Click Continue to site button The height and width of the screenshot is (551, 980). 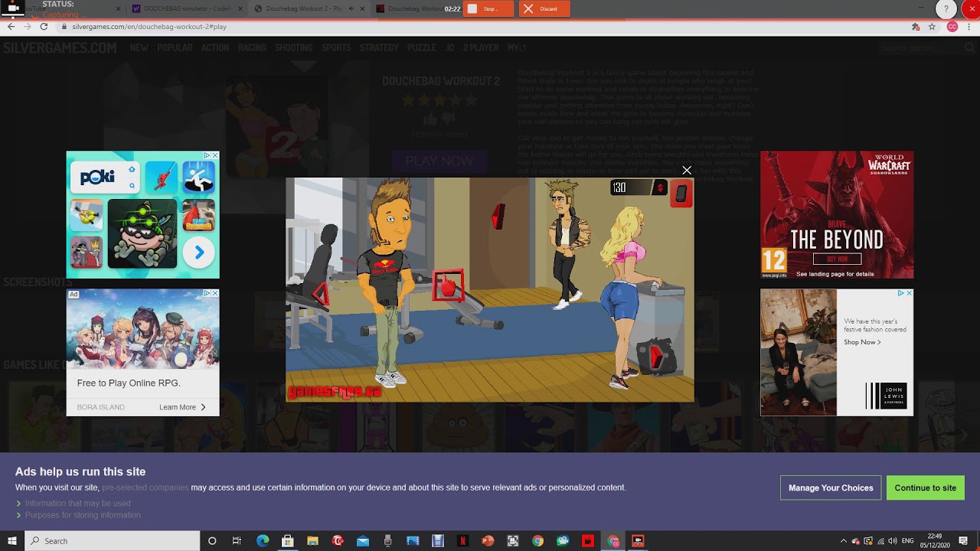(925, 487)
